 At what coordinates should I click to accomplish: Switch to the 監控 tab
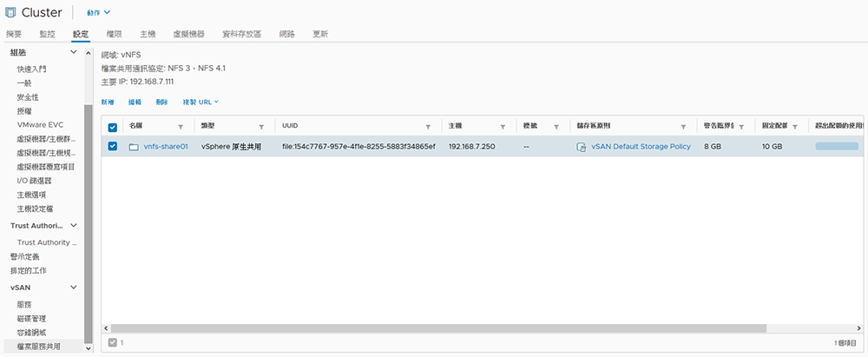(47, 34)
